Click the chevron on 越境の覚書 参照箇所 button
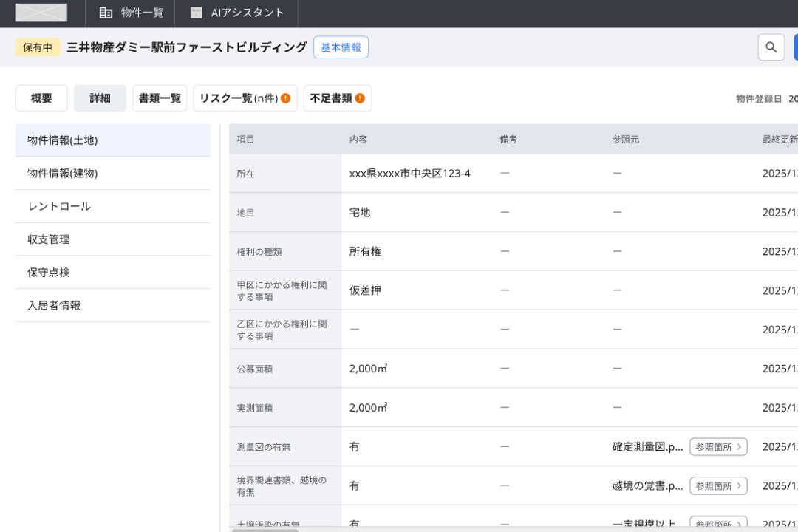Image resolution: width=798 pixels, height=532 pixels. [x=739, y=486]
